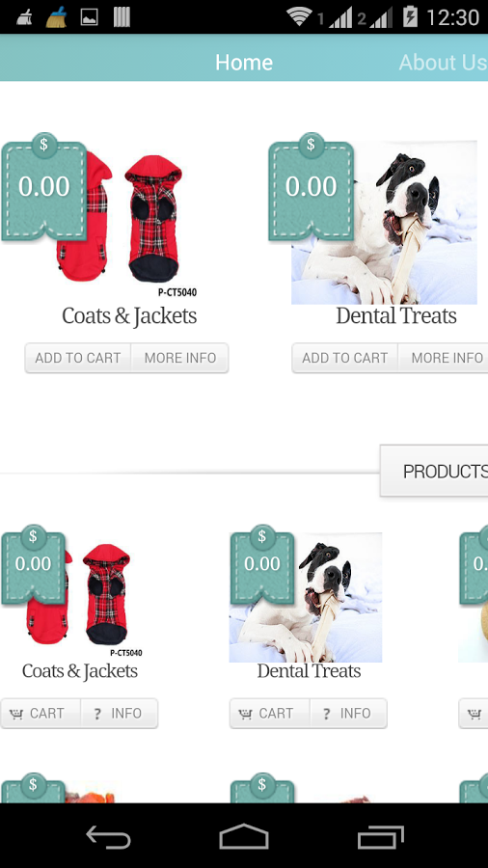Open the About Us tab

(444, 62)
